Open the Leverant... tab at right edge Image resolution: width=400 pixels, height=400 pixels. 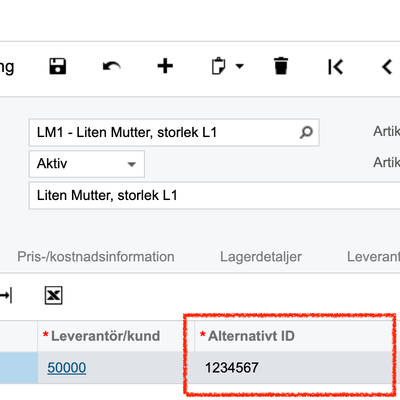click(x=373, y=257)
